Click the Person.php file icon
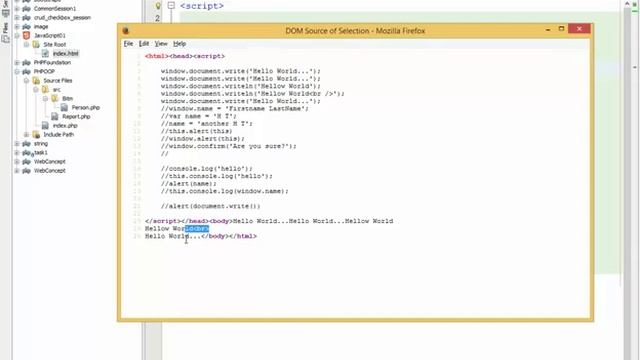Screen dimensions: 640x360 point(64,107)
